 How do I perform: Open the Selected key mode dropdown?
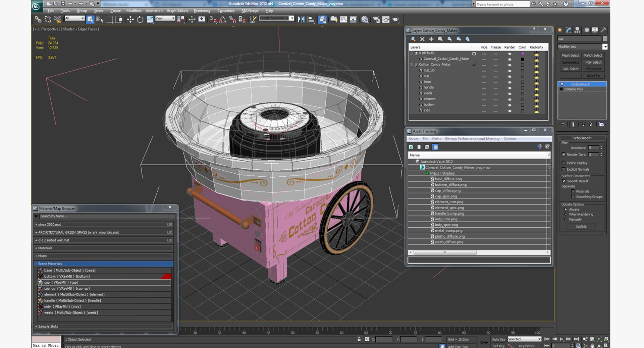click(x=524, y=339)
